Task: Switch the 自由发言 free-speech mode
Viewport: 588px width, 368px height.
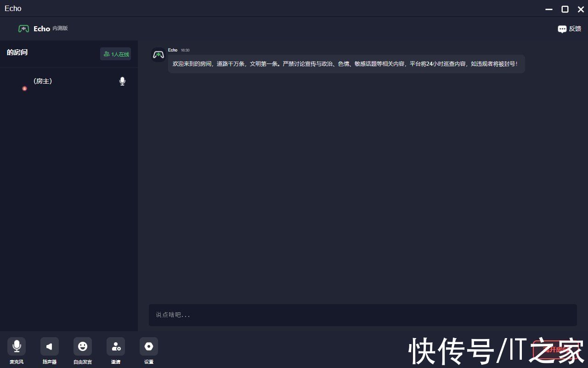Action: (x=83, y=346)
